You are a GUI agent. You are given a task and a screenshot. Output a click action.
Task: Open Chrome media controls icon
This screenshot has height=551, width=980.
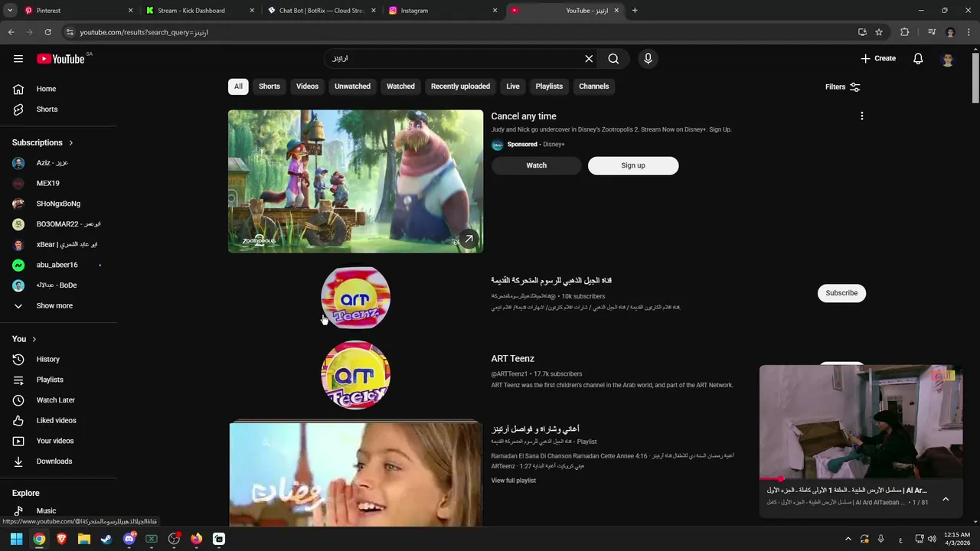[932, 32]
